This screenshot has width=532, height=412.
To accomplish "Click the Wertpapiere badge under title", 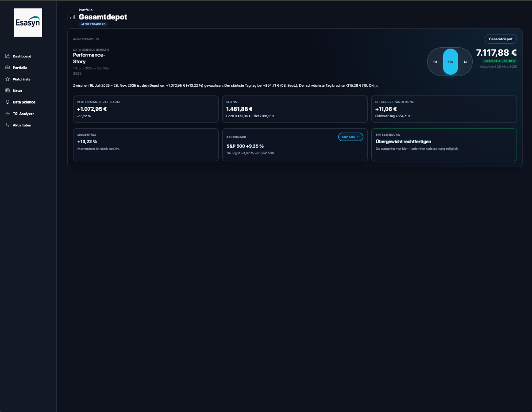I will (93, 24).
